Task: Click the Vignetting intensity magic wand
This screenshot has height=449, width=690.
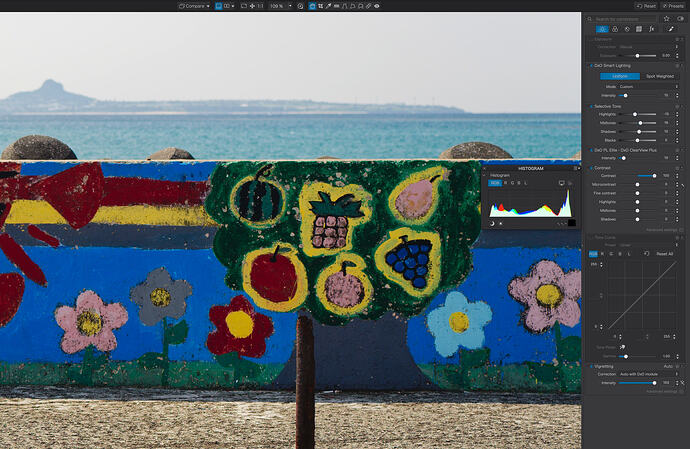Action: pos(683,383)
